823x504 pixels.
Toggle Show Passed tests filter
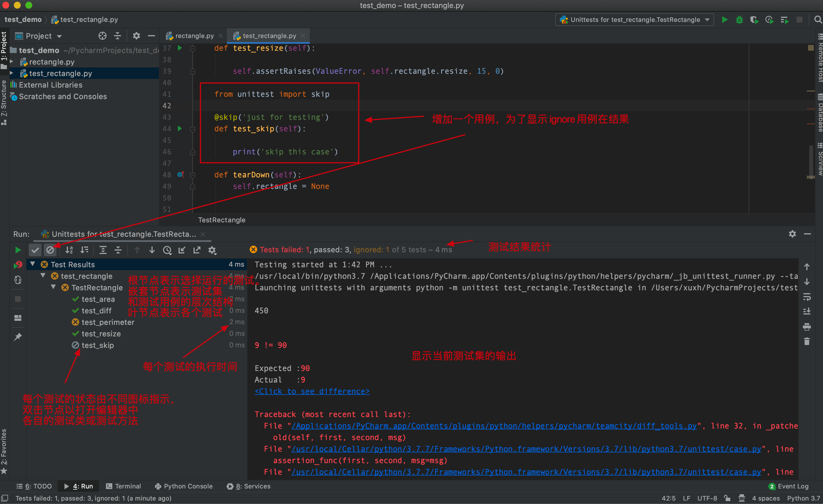tap(35, 250)
